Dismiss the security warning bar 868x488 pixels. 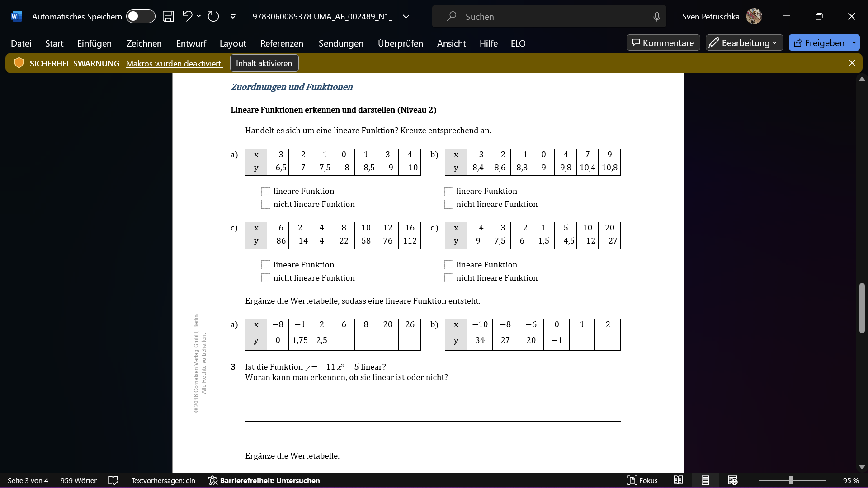852,63
